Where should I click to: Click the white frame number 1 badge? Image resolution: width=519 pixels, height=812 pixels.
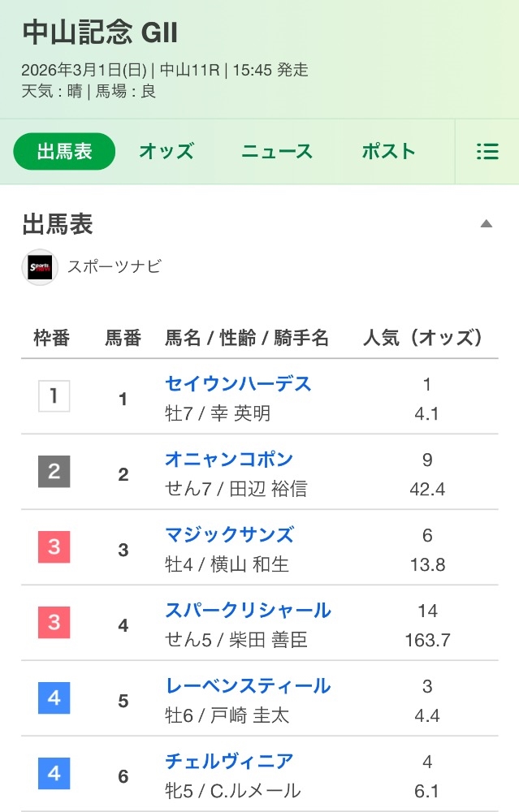(x=54, y=396)
